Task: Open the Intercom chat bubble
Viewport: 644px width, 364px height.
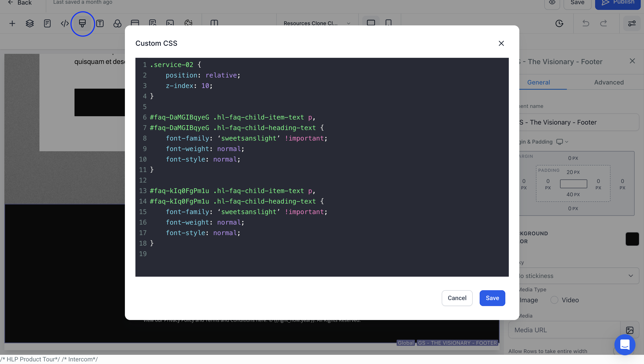Action: [x=625, y=345]
